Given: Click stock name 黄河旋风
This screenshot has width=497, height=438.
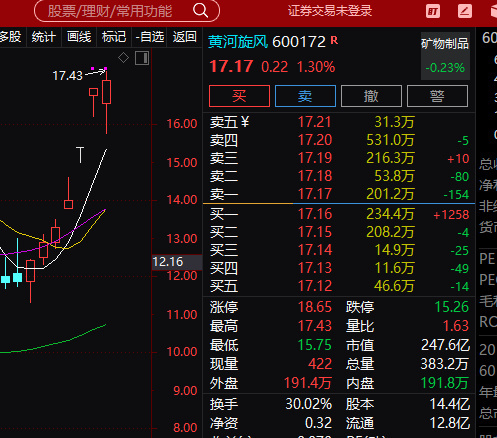Looking at the screenshot, I should pos(238,42).
